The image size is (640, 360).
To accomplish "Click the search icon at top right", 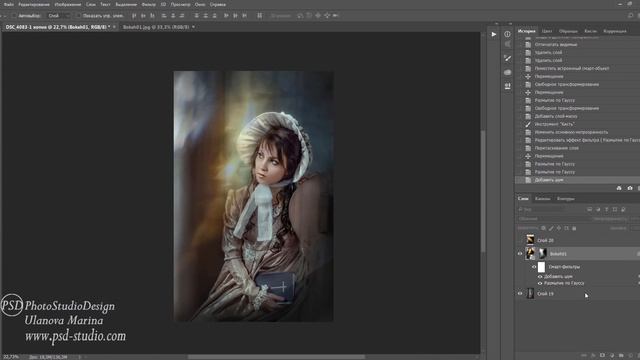I will point(631,16).
